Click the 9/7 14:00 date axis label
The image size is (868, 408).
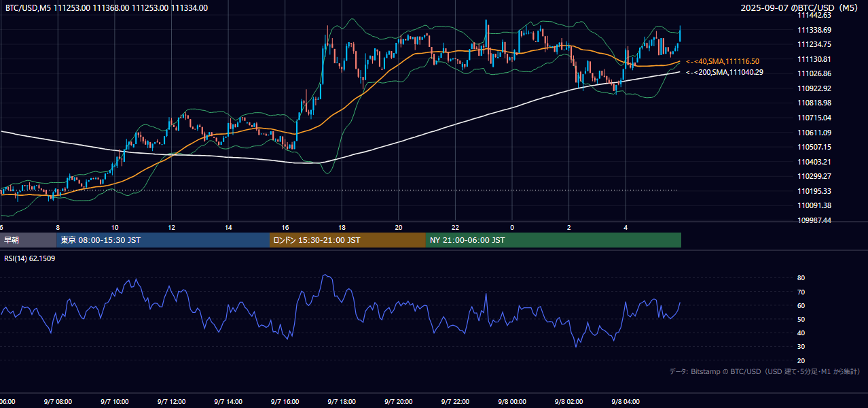(x=228, y=402)
